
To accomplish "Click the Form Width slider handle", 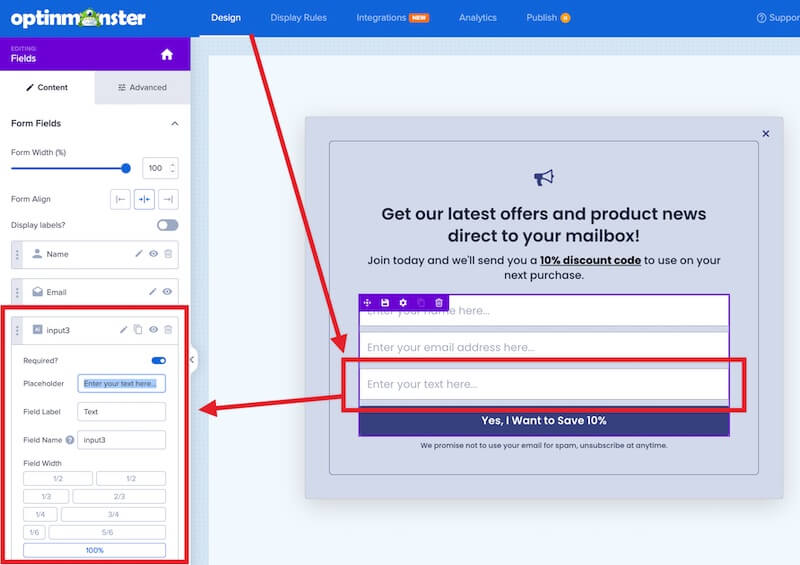I will 126,168.
